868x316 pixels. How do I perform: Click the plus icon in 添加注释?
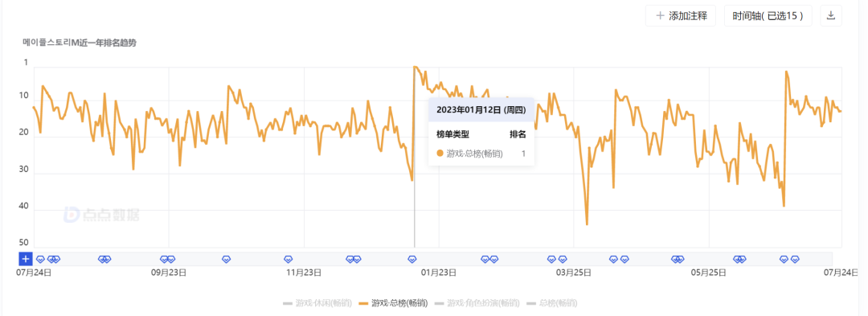660,16
